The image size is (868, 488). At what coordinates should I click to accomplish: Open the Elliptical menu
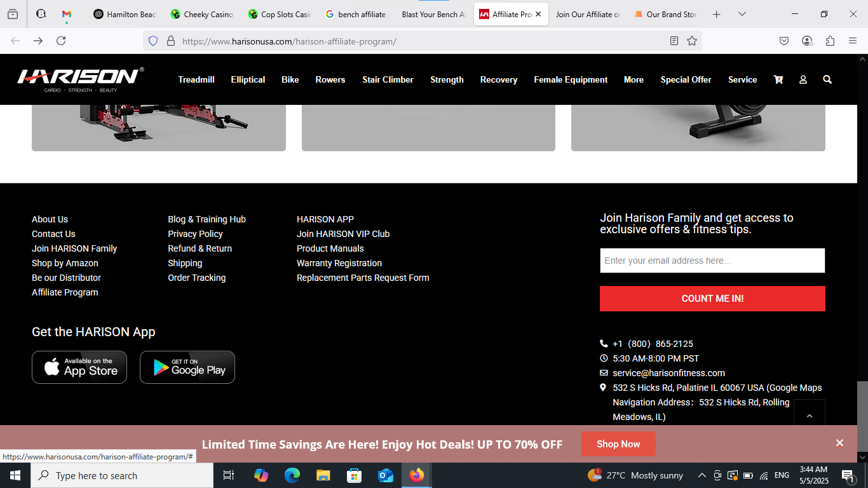point(248,79)
